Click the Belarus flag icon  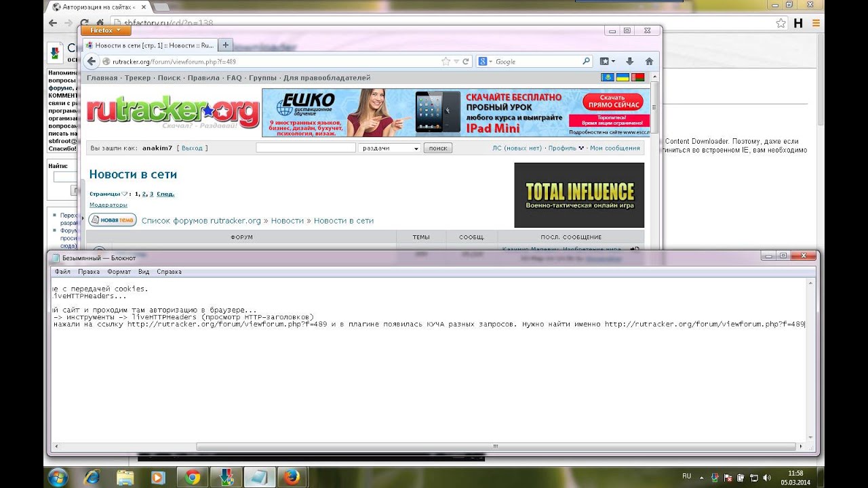[637, 78]
